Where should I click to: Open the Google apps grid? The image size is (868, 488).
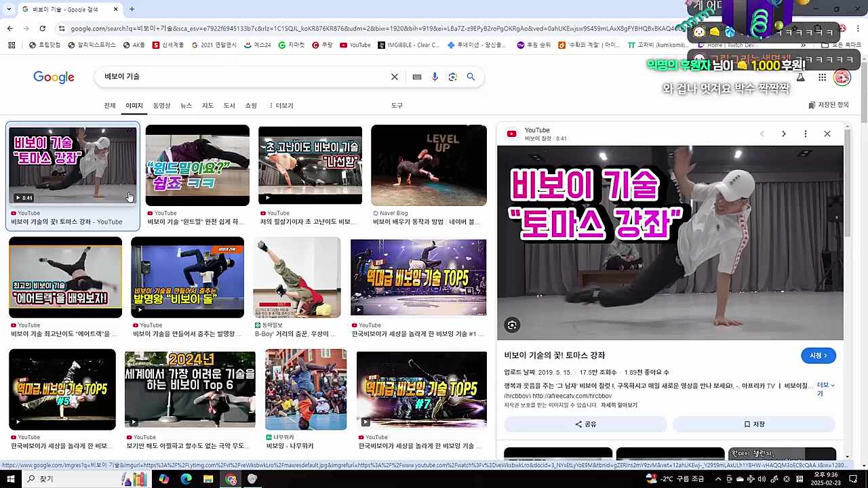tap(822, 77)
